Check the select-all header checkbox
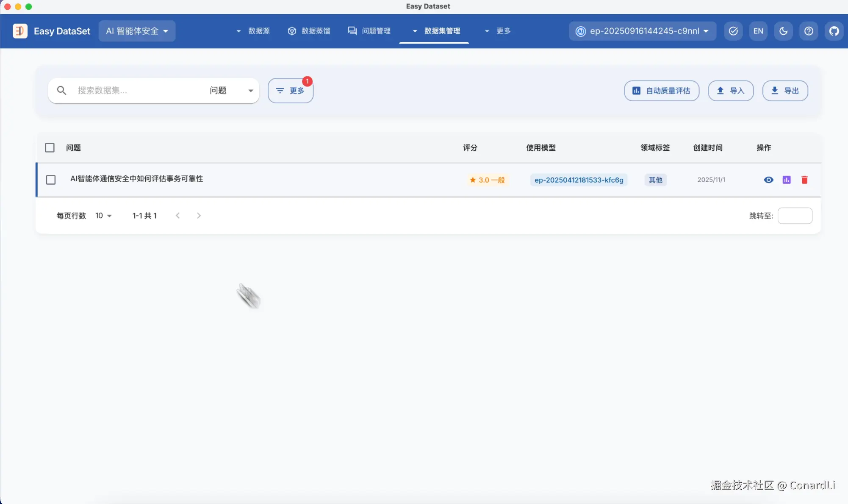 click(x=50, y=148)
